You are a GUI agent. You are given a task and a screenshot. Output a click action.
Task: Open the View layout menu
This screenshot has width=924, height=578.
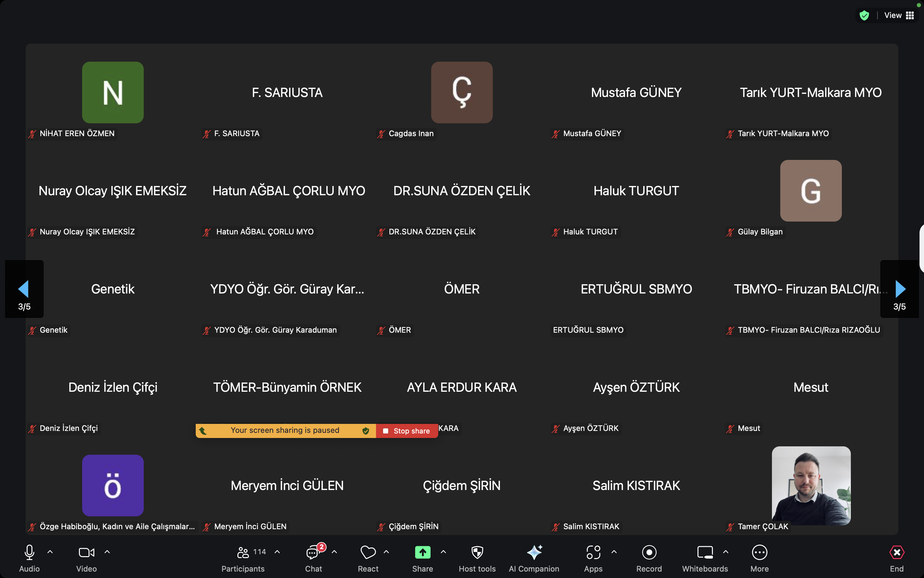[899, 15]
